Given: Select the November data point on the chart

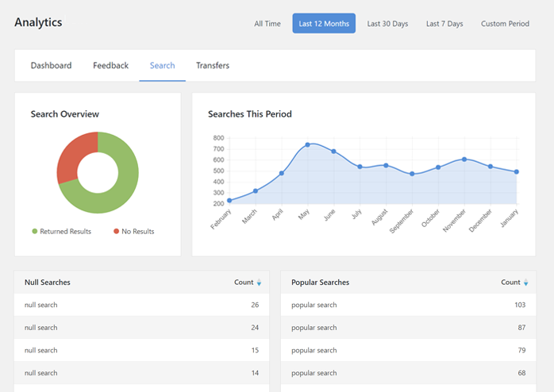Looking at the screenshot, I should [x=464, y=159].
